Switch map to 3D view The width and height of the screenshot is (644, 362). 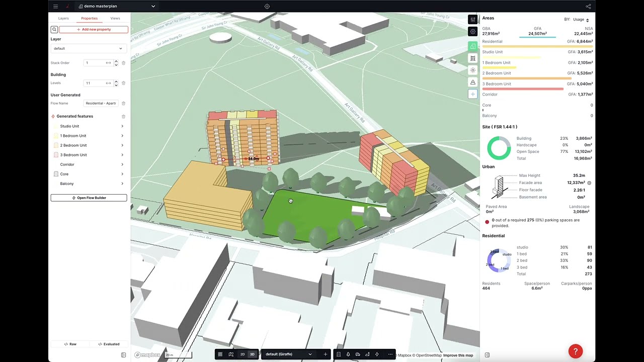pyautogui.click(x=253, y=354)
